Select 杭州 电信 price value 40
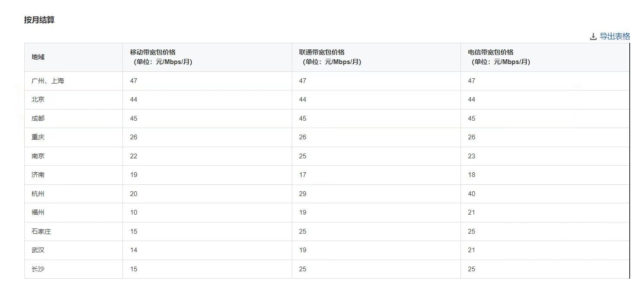The height and width of the screenshot is (299, 644). (471, 194)
